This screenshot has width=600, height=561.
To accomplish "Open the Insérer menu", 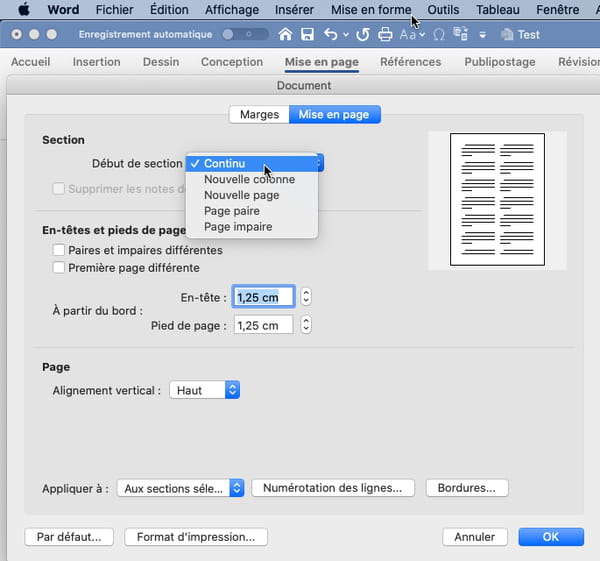I will [x=294, y=10].
